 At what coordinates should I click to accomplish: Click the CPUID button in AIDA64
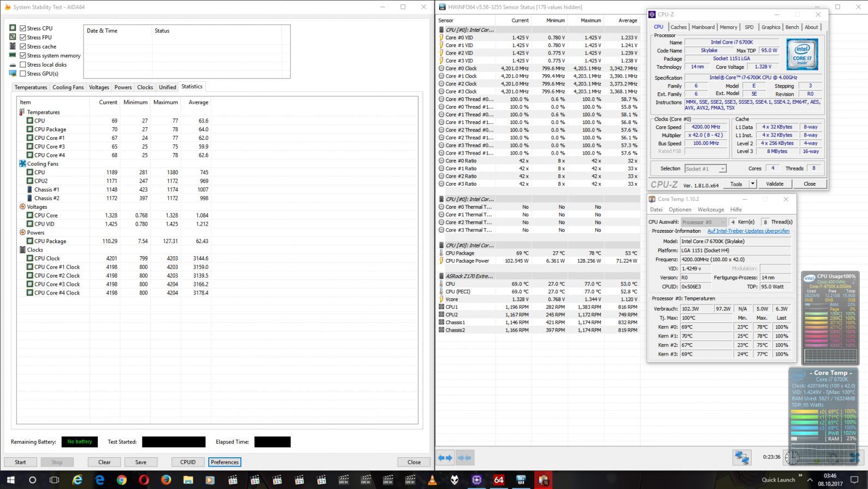pos(188,462)
